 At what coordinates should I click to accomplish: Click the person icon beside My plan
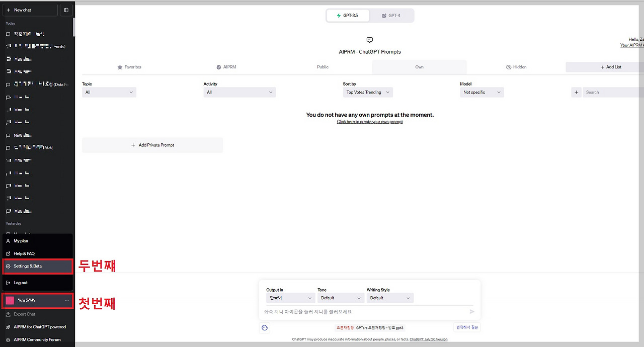[x=8, y=241]
